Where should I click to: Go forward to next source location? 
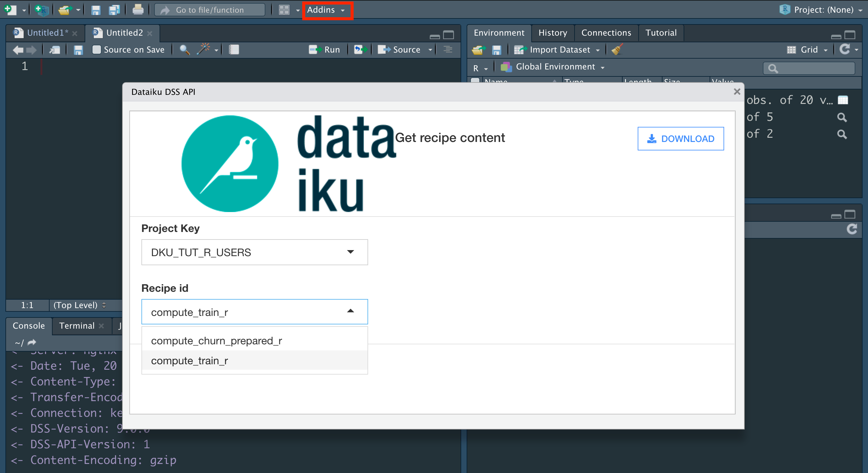[31, 50]
